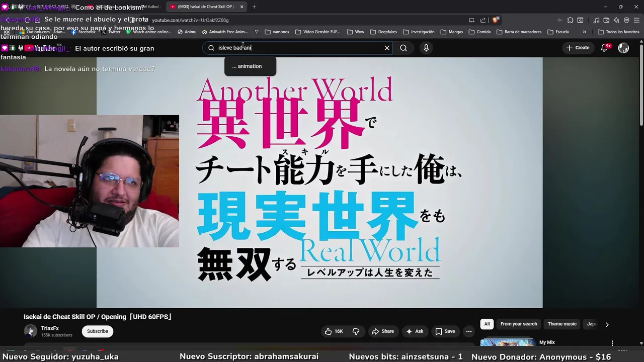
Task: Open TriaxFx channel avatar
Action: click(x=30, y=331)
